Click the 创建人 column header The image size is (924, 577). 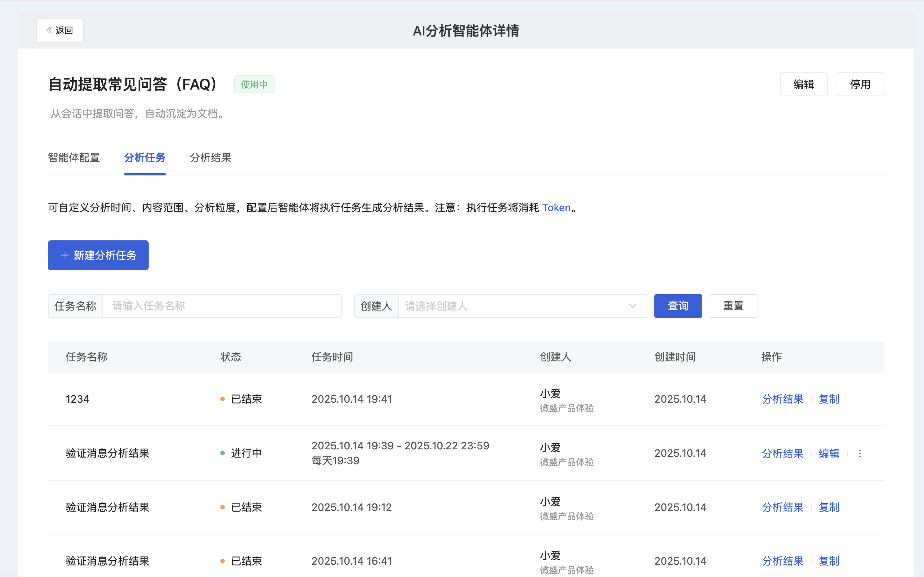(555, 357)
